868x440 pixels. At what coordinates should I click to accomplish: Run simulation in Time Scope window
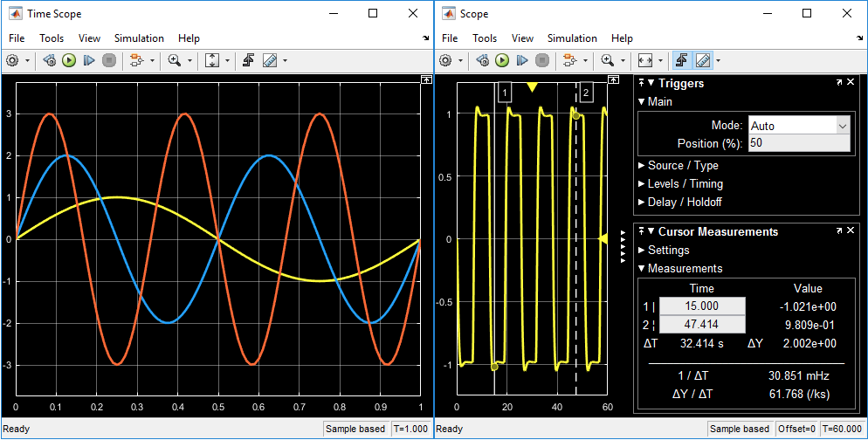tap(68, 60)
